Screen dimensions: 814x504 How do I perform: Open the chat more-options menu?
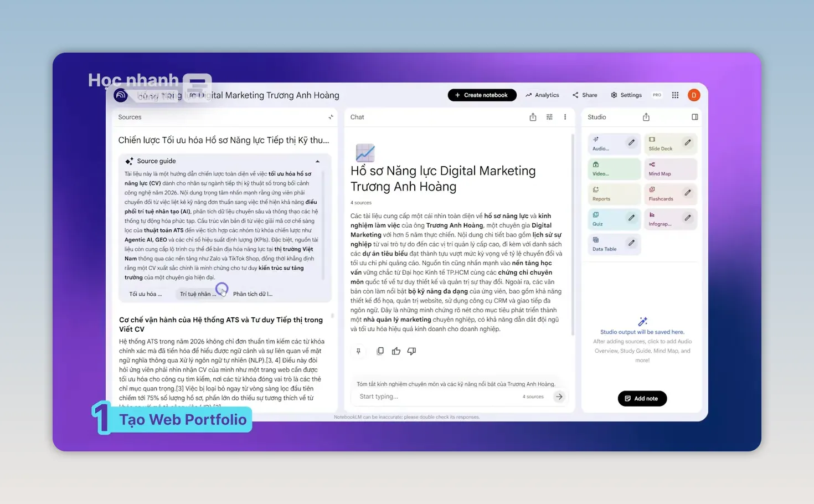(565, 117)
